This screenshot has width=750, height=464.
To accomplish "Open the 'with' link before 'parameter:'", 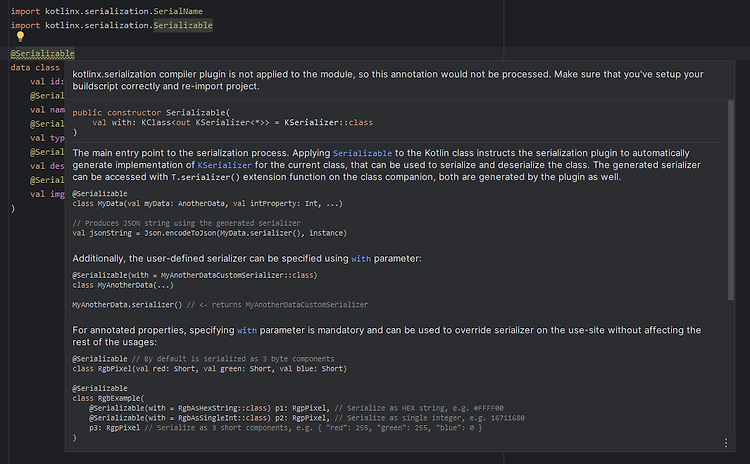I will click(361, 259).
